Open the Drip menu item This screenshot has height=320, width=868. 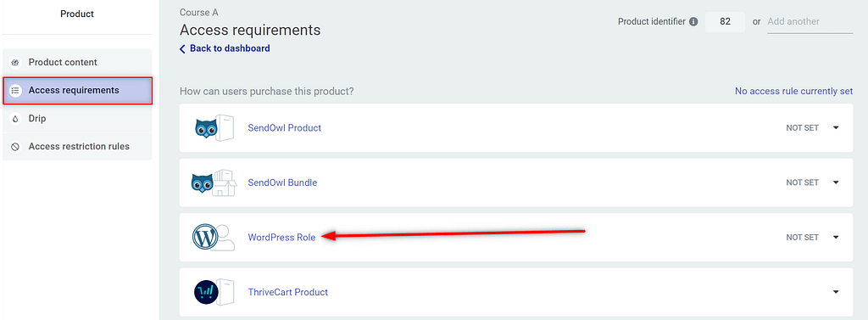(77, 119)
